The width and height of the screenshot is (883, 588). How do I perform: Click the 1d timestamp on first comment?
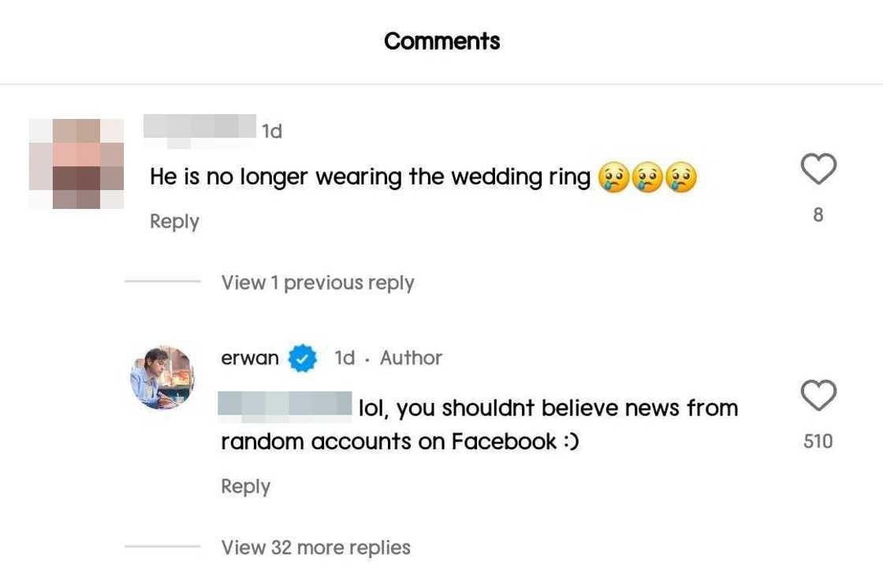click(x=272, y=131)
